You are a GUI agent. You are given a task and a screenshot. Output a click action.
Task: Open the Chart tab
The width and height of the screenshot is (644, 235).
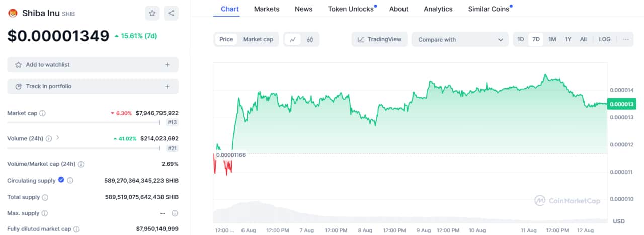[230, 9]
